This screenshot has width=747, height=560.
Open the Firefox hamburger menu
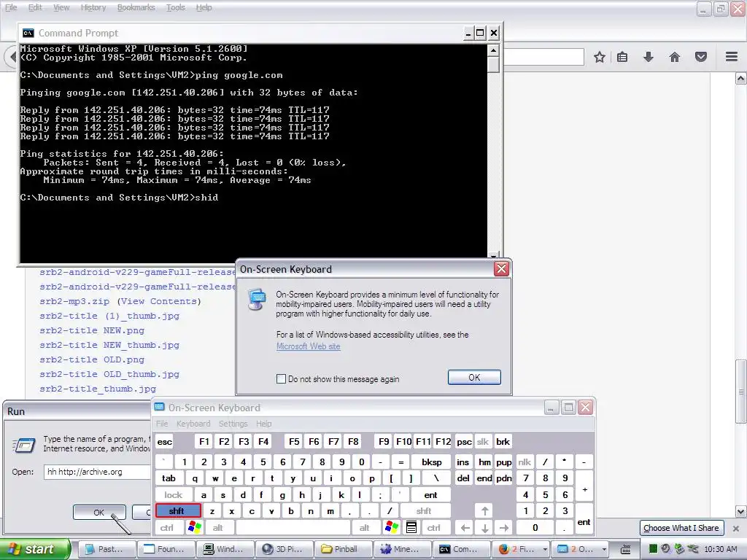pyautogui.click(x=732, y=57)
